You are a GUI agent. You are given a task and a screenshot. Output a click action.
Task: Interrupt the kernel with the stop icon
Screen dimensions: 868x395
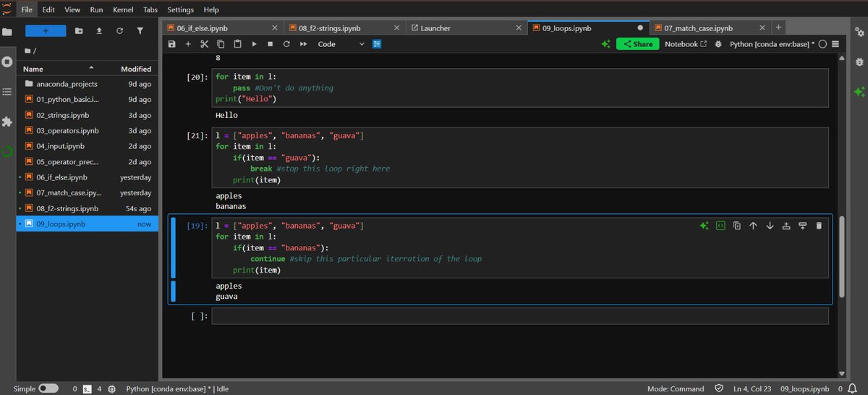270,44
